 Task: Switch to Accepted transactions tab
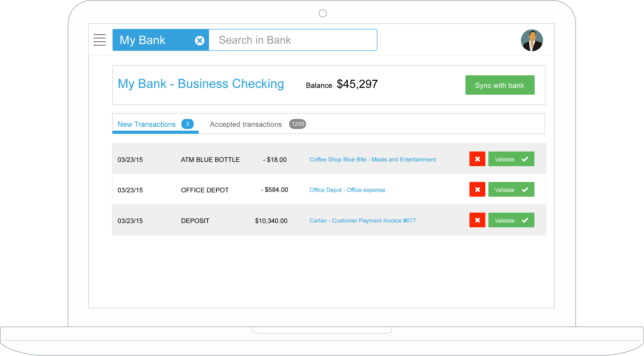pyautogui.click(x=245, y=124)
